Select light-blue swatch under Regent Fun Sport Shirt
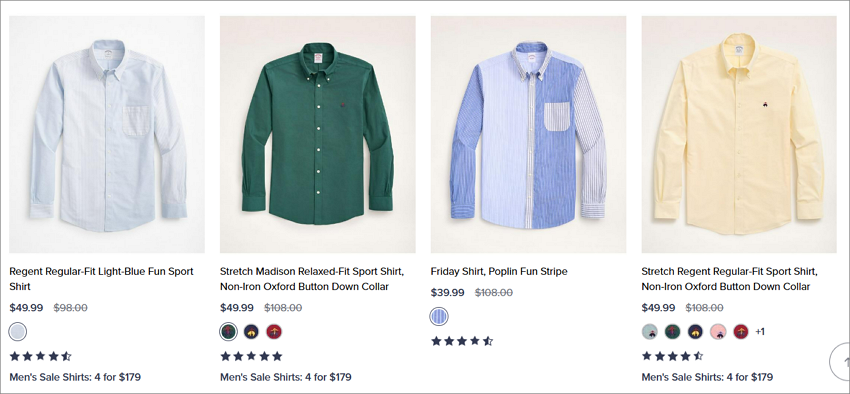 pyautogui.click(x=18, y=331)
